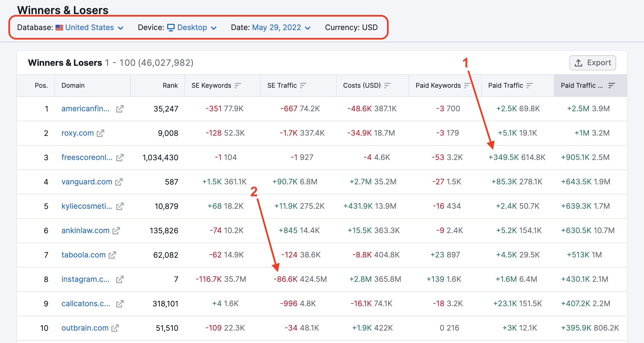
Task: Open external link icon next to roxy.com
Action: [x=100, y=133]
